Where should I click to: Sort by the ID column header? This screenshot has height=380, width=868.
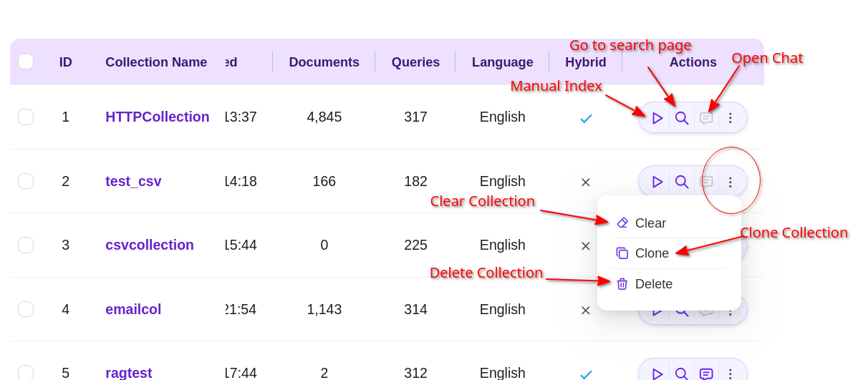pyautogui.click(x=66, y=62)
